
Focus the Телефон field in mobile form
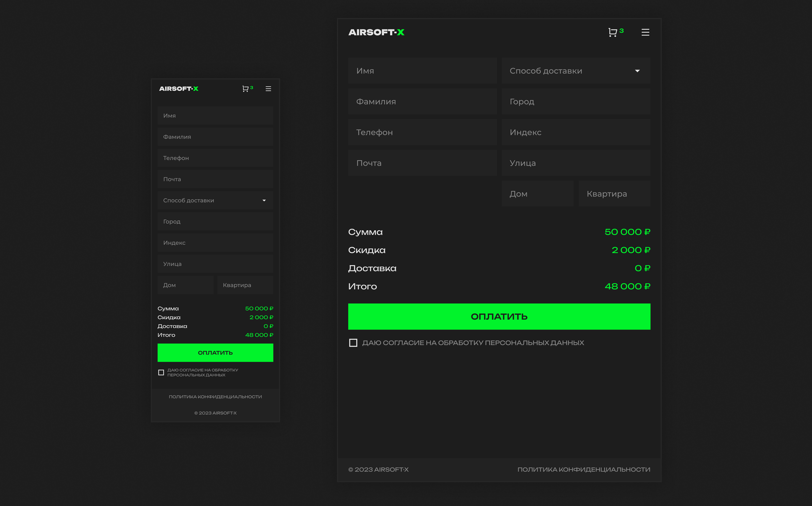click(x=215, y=158)
